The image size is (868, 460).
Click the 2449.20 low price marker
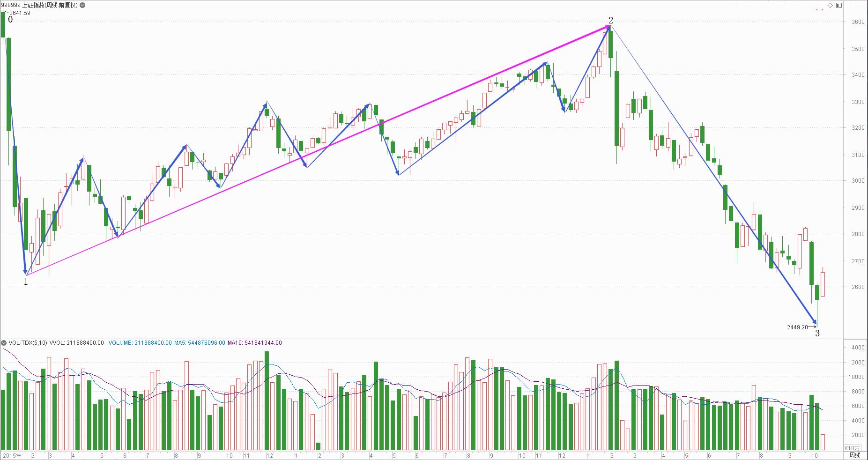pyautogui.click(x=797, y=327)
